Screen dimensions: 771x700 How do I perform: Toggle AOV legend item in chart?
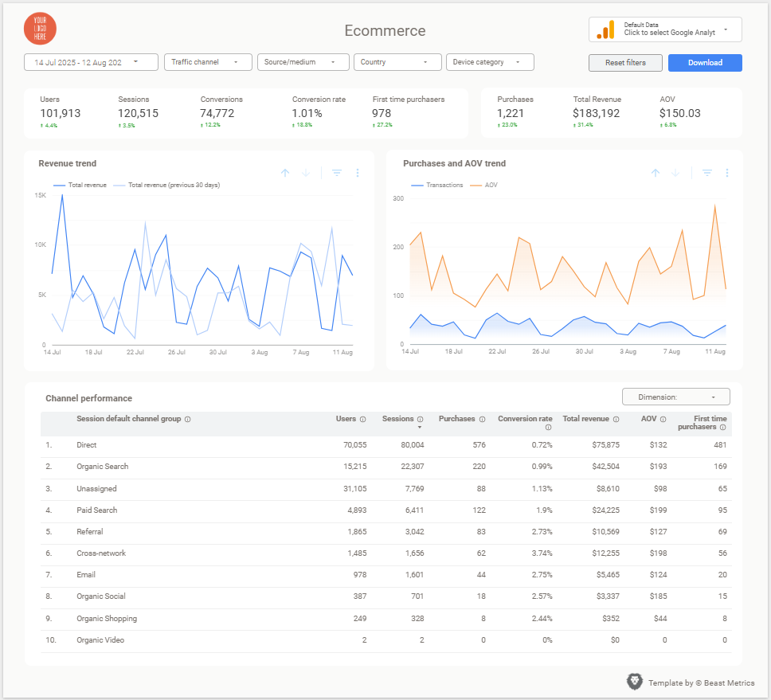[x=483, y=185]
